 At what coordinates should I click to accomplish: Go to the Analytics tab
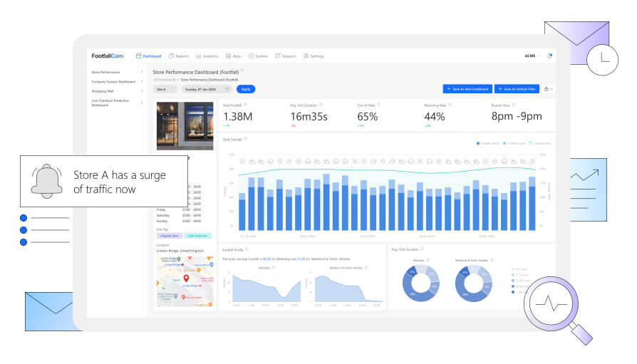[x=207, y=56]
